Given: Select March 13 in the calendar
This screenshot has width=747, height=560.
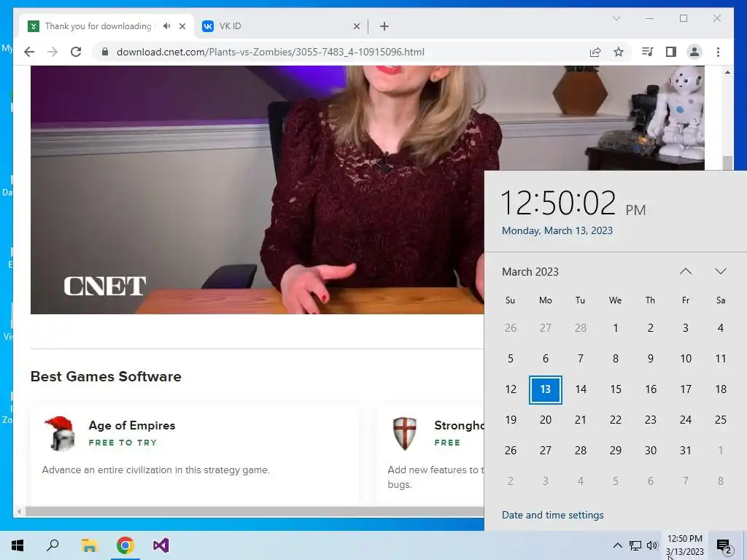Looking at the screenshot, I should [x=546, y=389].
